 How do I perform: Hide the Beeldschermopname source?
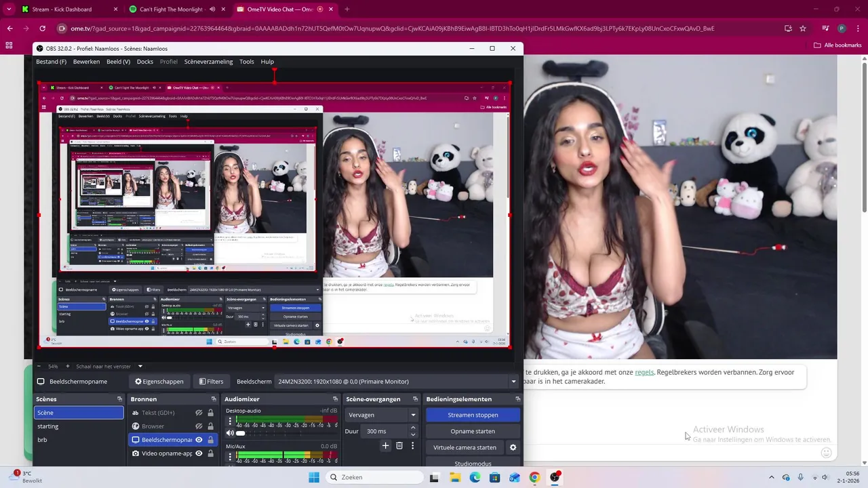pyautogui.click(x=199, y=440)
